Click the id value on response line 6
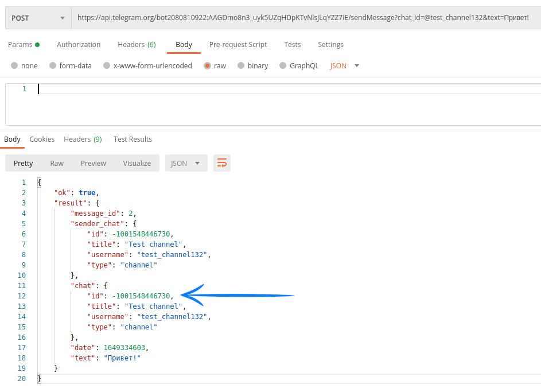Screen dimensions: 541x392 pyautogui.click(x=141, y=234)
